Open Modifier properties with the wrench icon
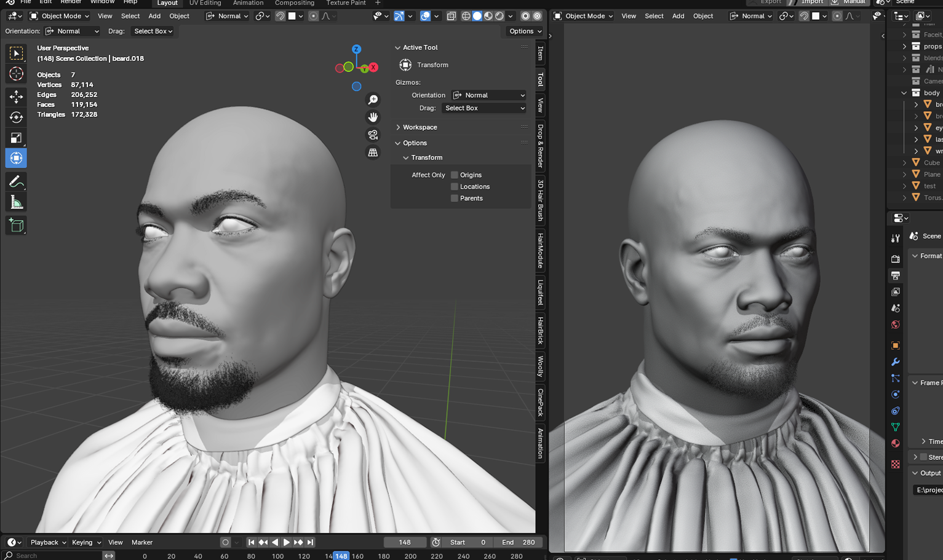Image resolution: width=943 pixels, height=560 pixels. [895, 361]
